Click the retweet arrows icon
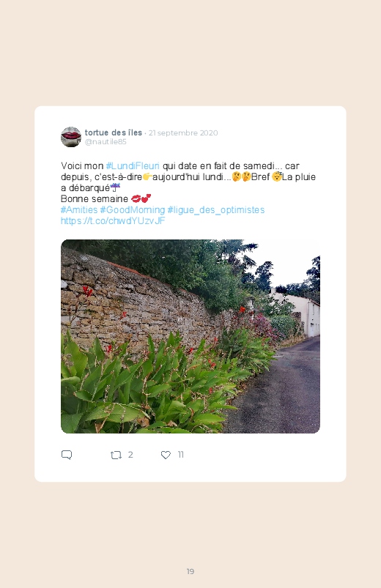The width and height of the screenshot is (381, 588). pos(116,455)
